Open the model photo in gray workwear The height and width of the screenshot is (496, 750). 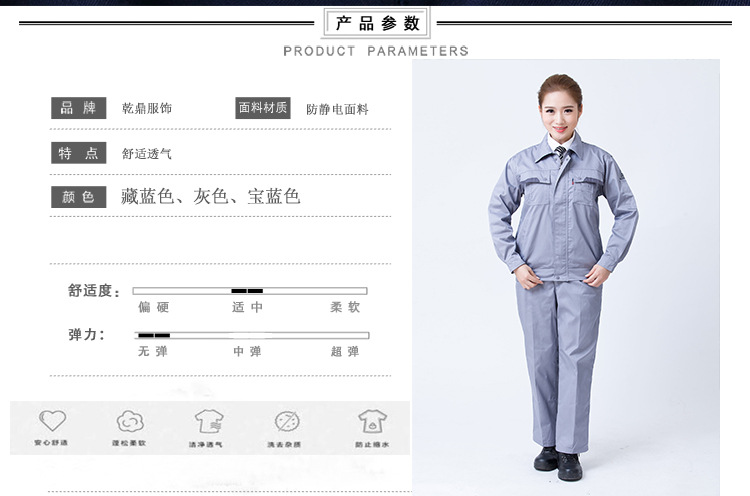point(566,277)
